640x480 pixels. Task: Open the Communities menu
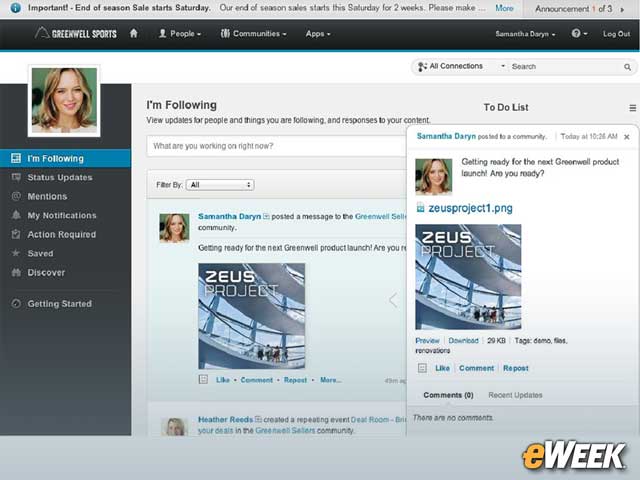coord(253,34)
